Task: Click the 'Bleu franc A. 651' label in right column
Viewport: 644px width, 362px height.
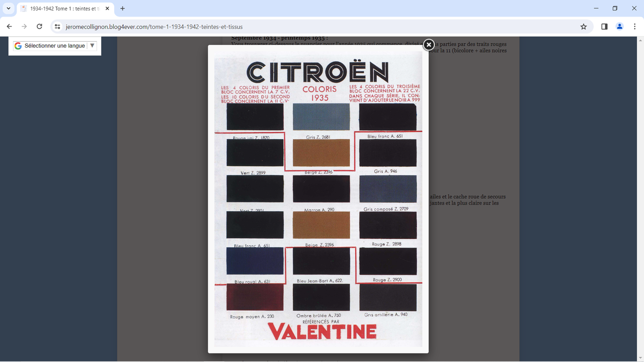Action: [x=385, y=136]
